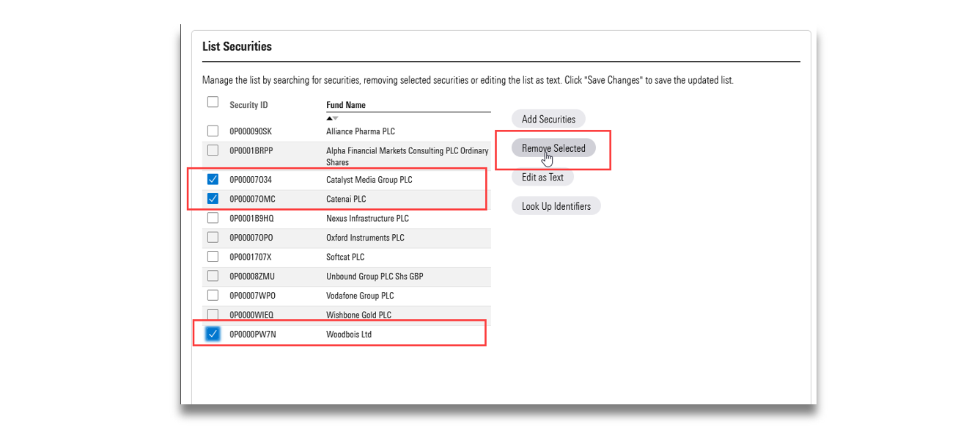This screenshot has height=441, width=980.
Task: Sort Fund Name ascending with the up arrow
Action: 329,117
